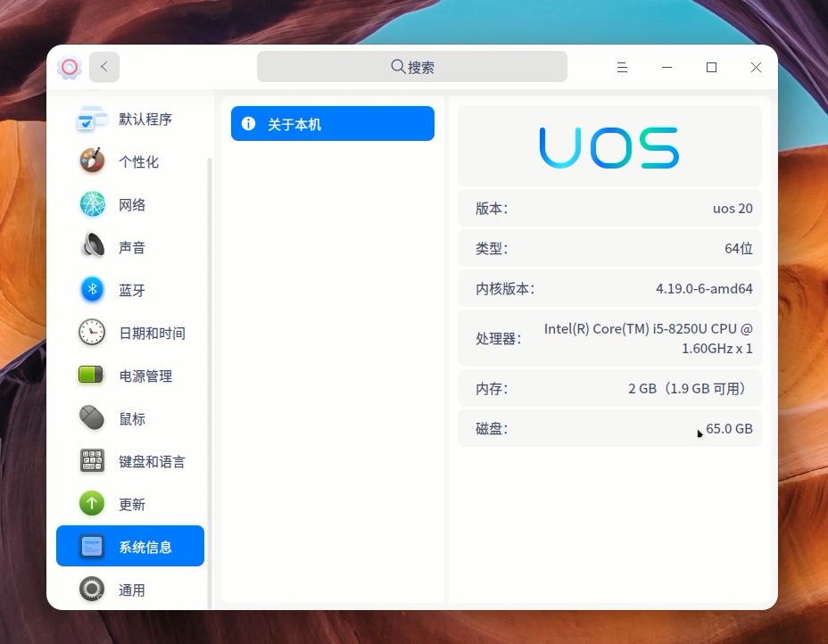This screenshot has width=828, height=644.
Task: Click the 声音 label
Action: click(132, 248)
